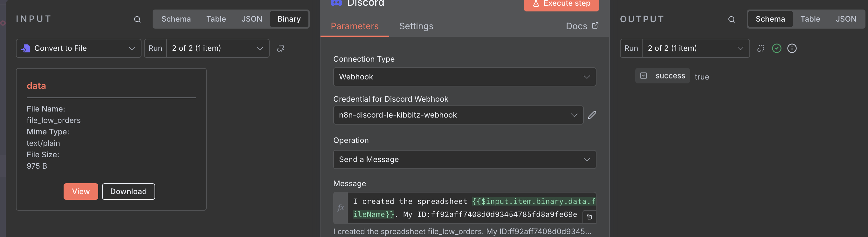Click the search icon in the INPUT panel
The height and width of the screenshot is (237, 868).
(137, 19)
